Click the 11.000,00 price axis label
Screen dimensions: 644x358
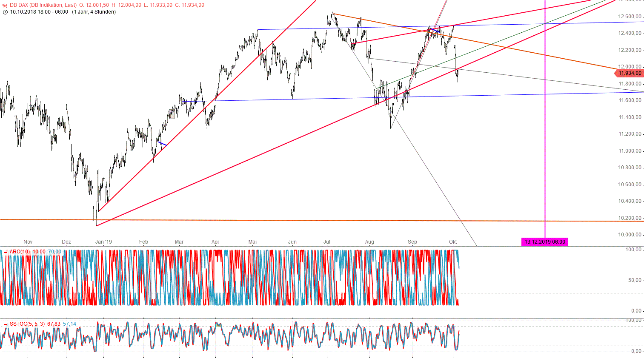[x=630, y=151]
